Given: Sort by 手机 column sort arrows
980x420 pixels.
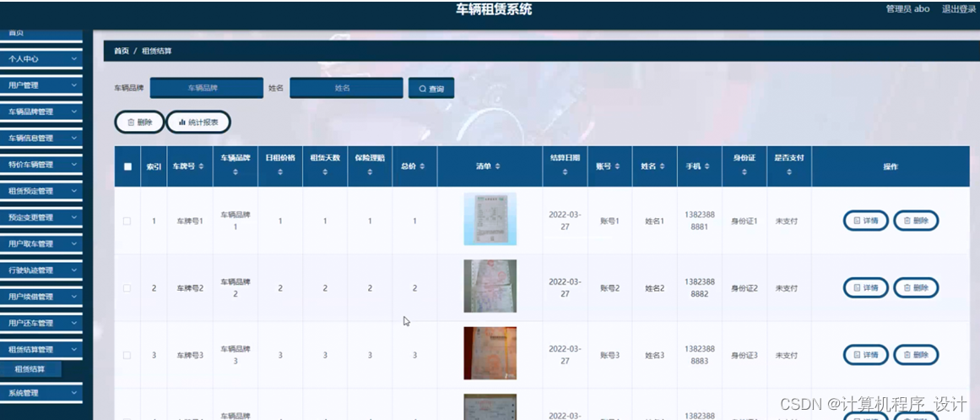Looking at the screenshot, I should [x=707, y=167].
